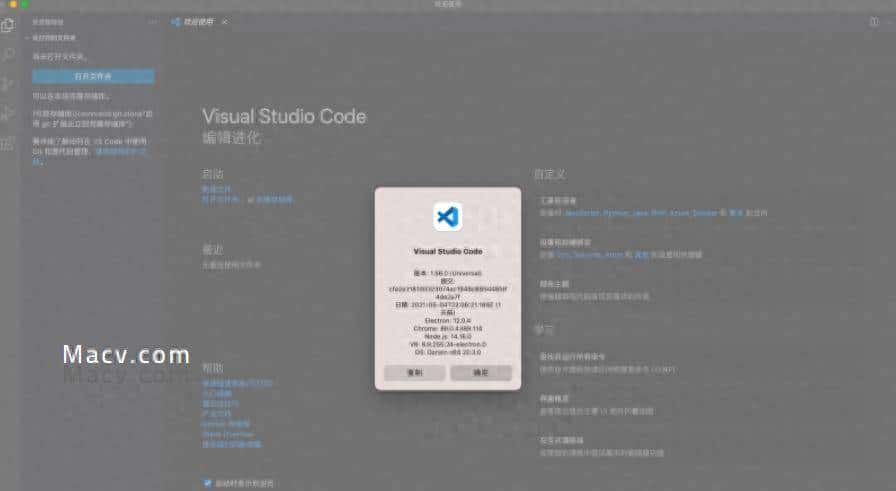Open the 提示与技巧 help link
Screen dimensions: 896x491
click(220, 404)
